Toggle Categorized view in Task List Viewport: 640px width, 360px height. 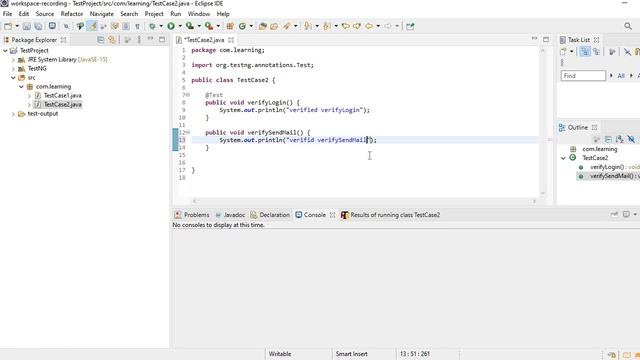click(585, 52)
